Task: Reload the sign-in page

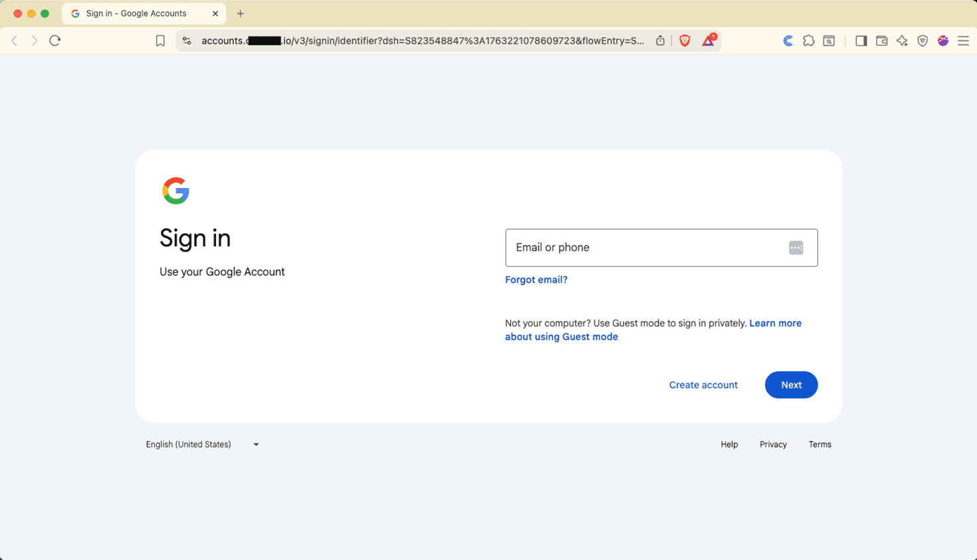Action: tap(55, 40)
